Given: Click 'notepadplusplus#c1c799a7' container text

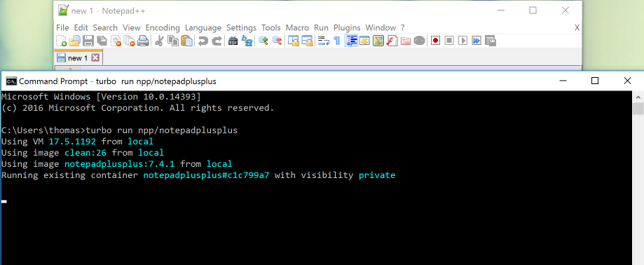Looking at the screenshot, I should click(206, 175).
